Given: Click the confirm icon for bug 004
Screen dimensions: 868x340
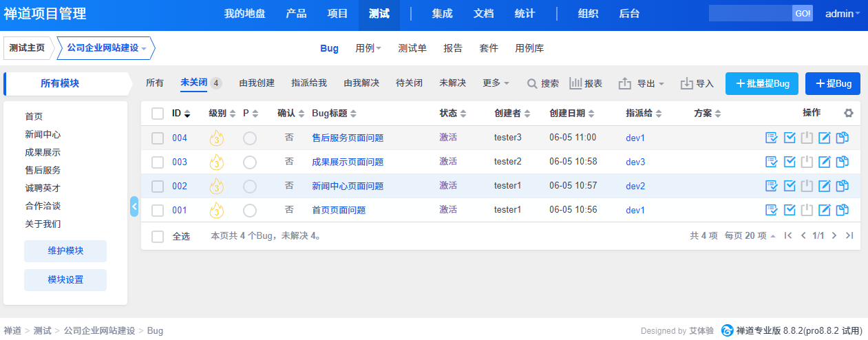Looking at the screenshot, I should [x=772, y=138].
